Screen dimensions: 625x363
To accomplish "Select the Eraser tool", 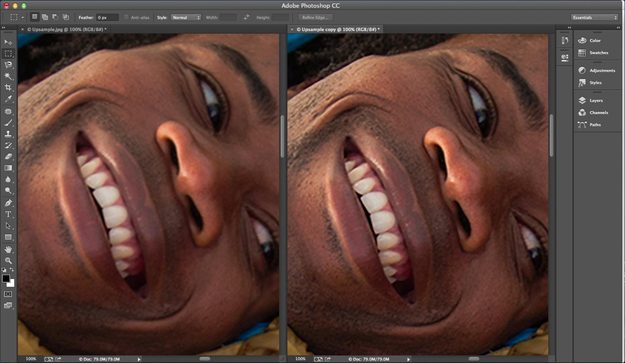I will tap(8, 157).
